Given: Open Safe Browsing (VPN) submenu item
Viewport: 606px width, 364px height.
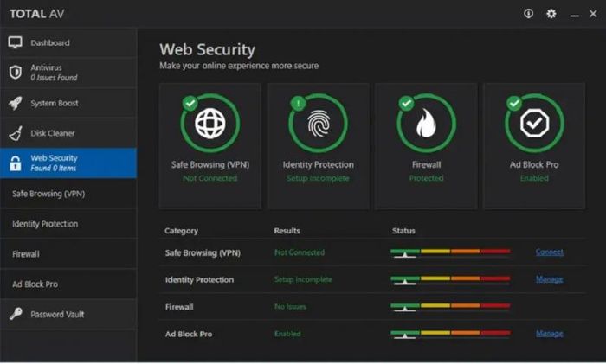Looking at the screenshot, I should click(x=68, y=194).
